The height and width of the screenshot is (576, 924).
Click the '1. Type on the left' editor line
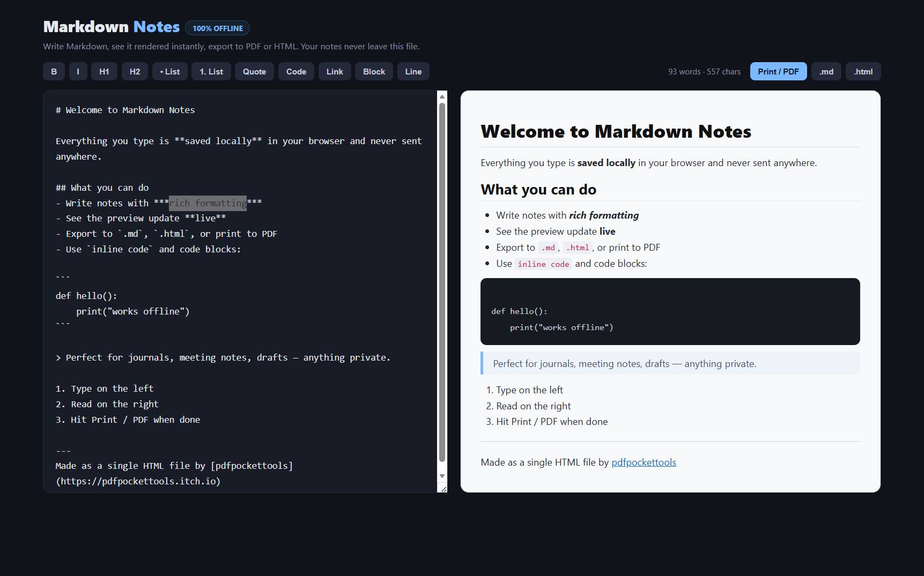(x=105, y=388)
